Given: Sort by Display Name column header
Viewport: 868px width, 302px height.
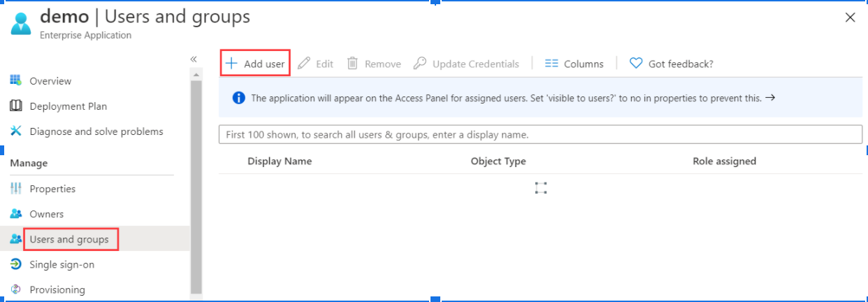Looking at the screenshot, I should tap(280, 161).
